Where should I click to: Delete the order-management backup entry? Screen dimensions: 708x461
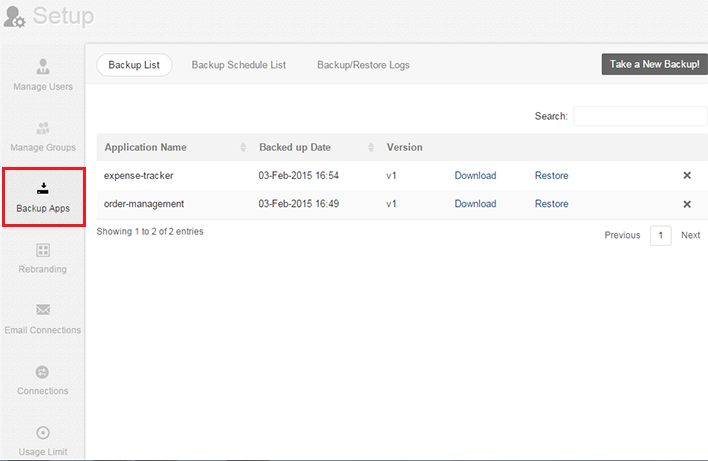click(687, 204)
